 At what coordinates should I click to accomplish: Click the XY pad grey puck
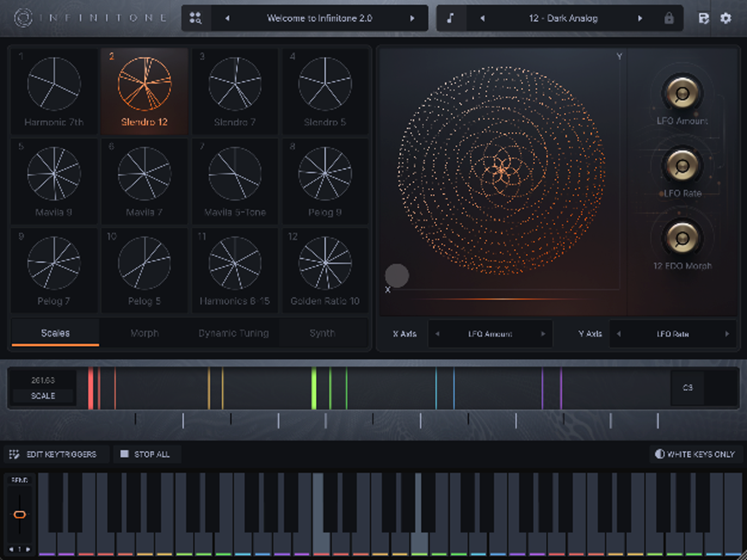pyautogui.click(x=397, y=275)
